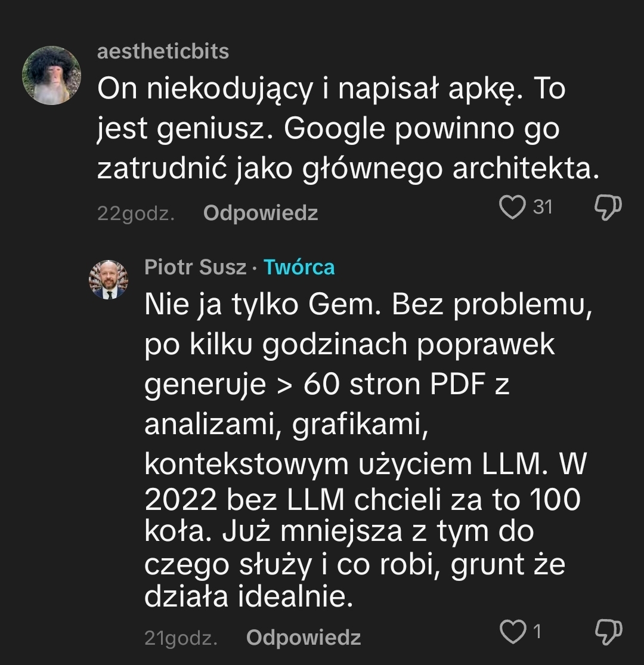Screen dimensions: 644x665
Task: Dislike the aestheticbits comment
Action: tap(608, 208)
